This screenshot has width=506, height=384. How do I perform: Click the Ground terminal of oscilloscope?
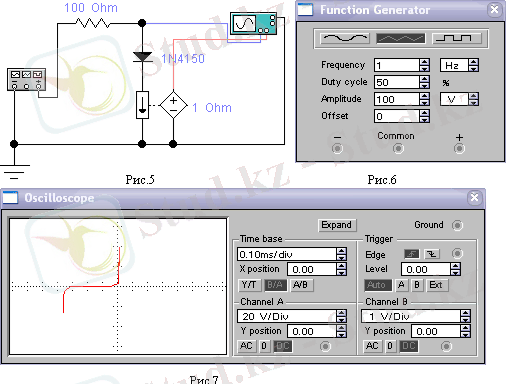[x=457, y=226]
